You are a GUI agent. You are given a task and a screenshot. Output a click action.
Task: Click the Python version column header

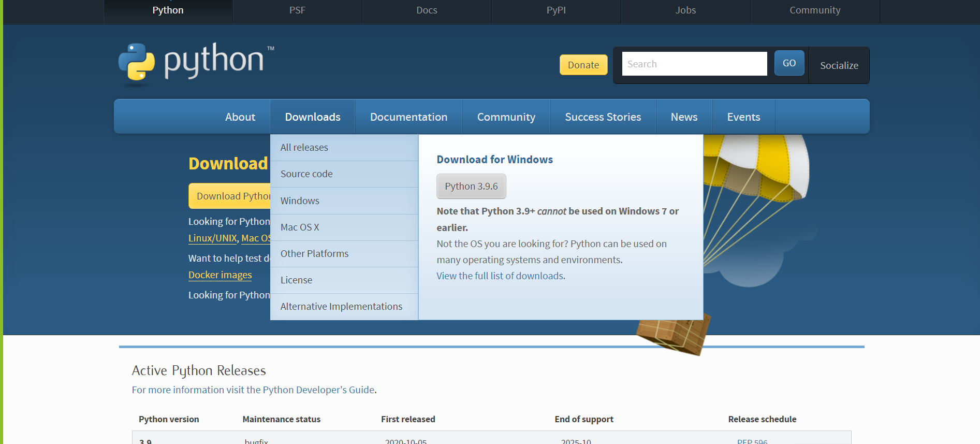coord(169,419)
